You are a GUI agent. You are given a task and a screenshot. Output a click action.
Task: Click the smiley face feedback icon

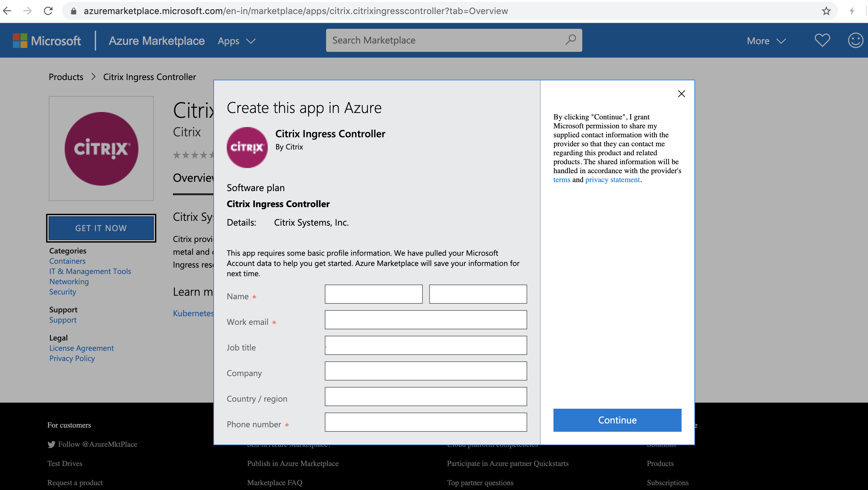point(856,40)
